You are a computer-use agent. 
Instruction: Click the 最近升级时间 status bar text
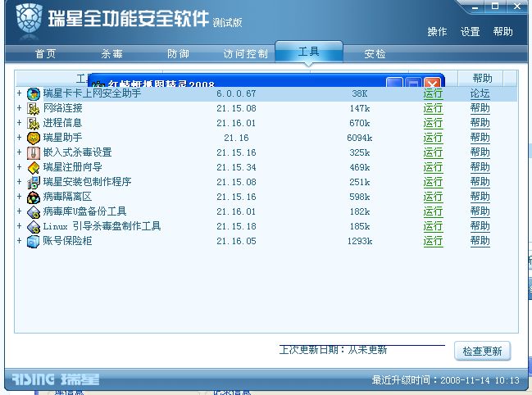click(x=445, y=380)
